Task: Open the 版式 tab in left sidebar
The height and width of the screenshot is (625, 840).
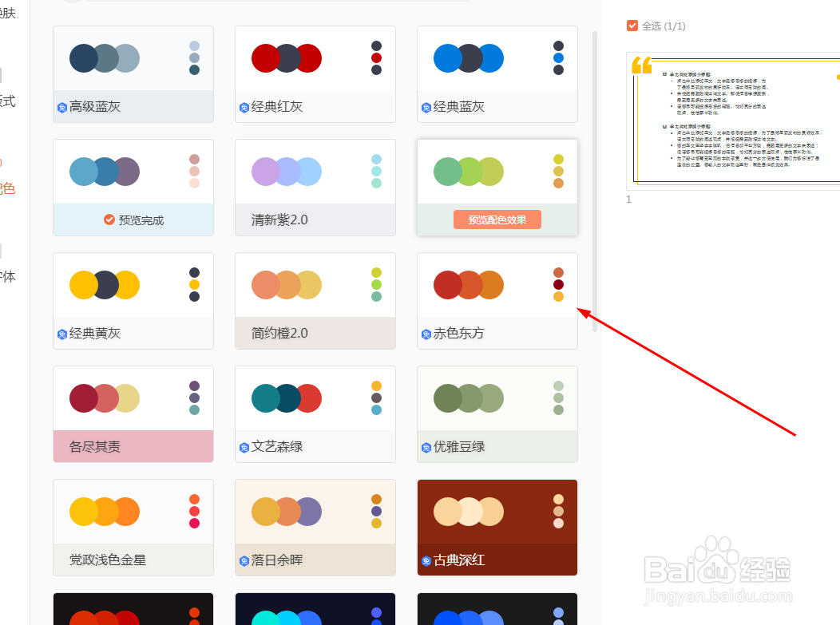Action: pos(7,101)
